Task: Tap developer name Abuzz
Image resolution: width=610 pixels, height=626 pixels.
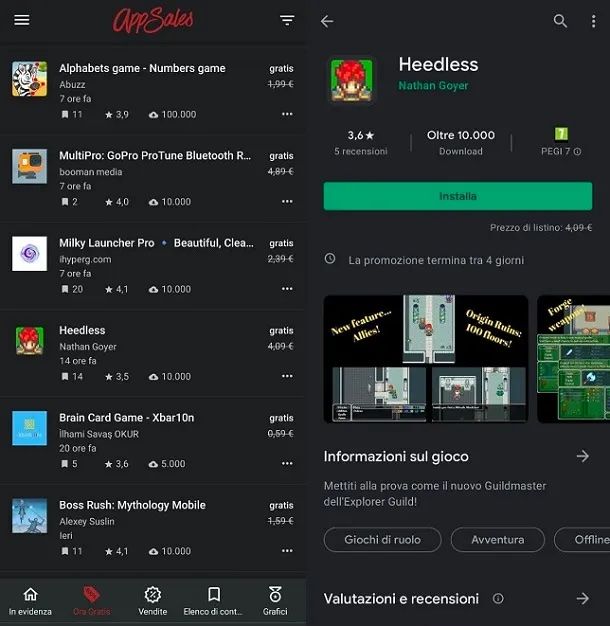Action: tap(72, 85)
